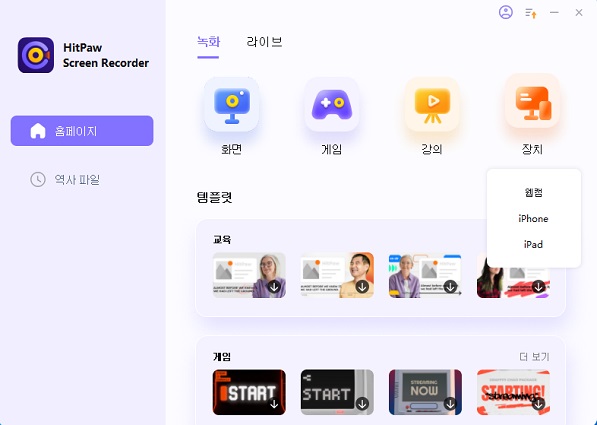Select the gray pixel START game template

pyautogui.click(x=337, y=392)
